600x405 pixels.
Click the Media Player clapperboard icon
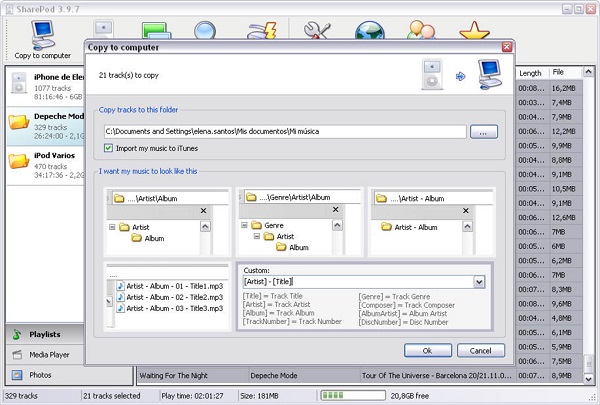(x=17, y=354)
